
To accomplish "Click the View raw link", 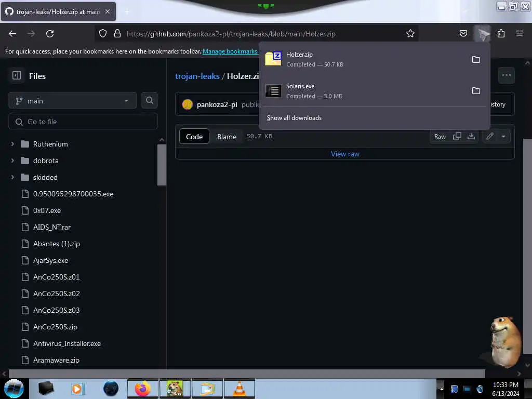I will click(345, 154).
